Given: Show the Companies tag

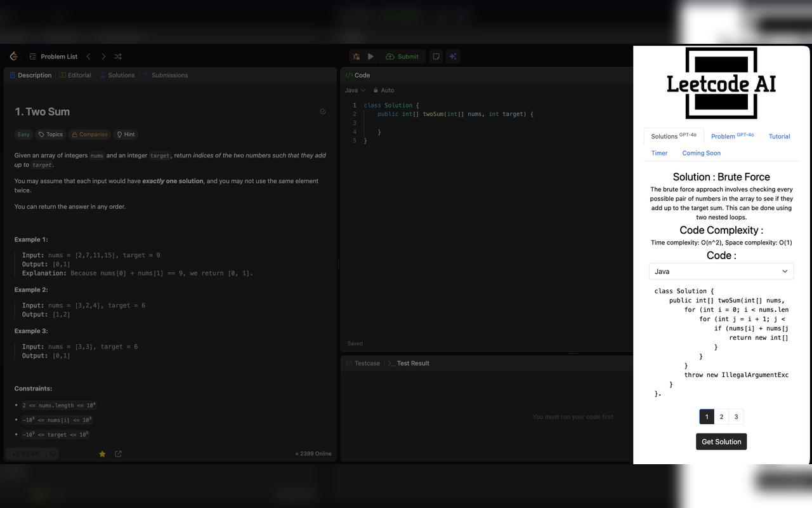Looking at the screenshot, I should point(89,135).
